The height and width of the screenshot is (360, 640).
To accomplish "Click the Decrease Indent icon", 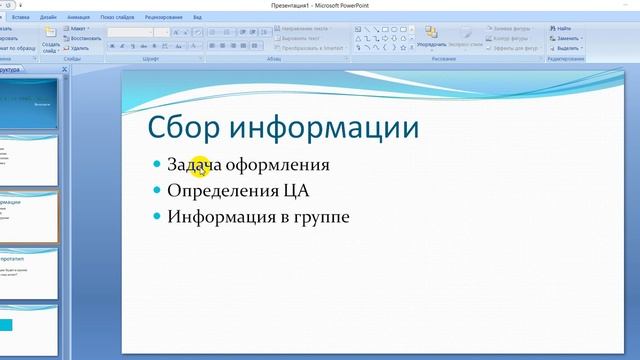I will [x=242, y=32].
